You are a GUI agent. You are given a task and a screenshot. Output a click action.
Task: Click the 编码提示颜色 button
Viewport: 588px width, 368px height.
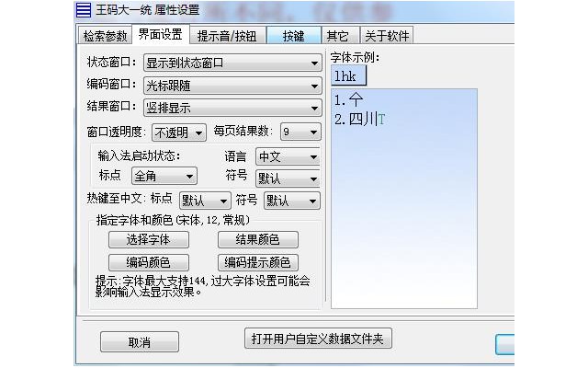click(258, 262)
